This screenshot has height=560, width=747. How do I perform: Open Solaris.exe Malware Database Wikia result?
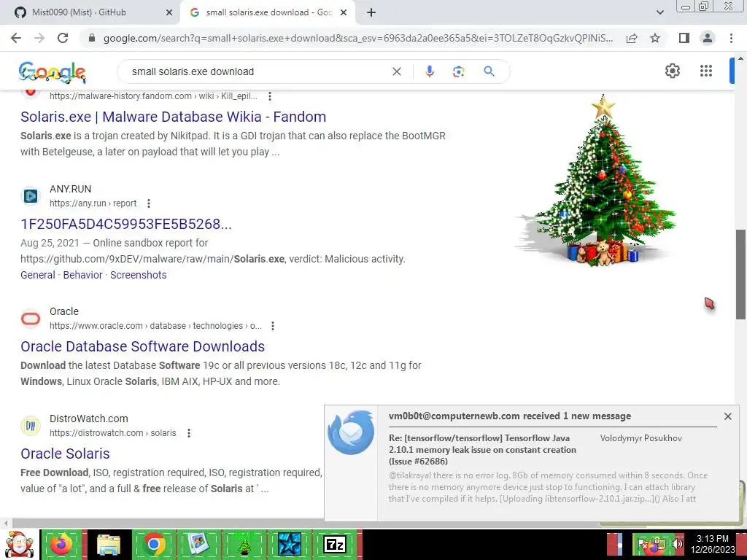[174, 117]
